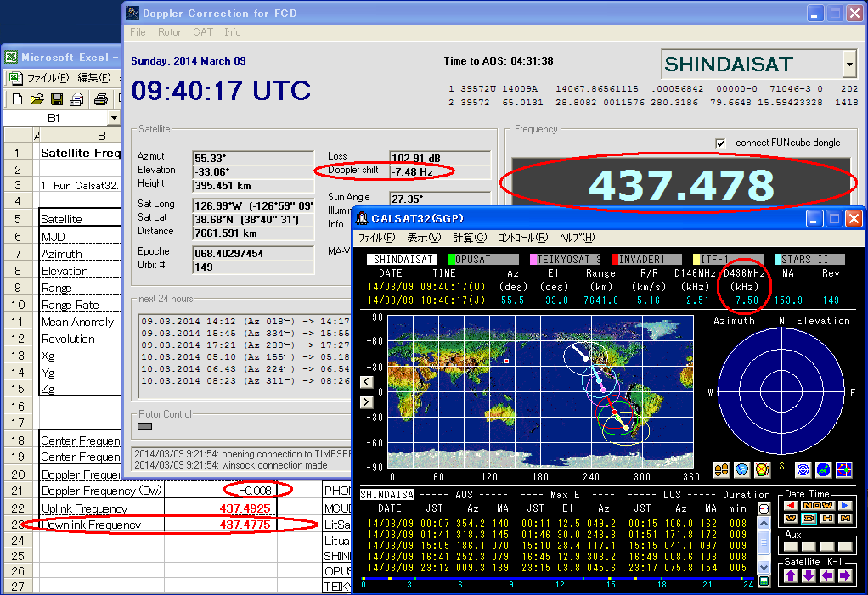Open the SHINDAISAT satellite dropdown
The height and width of the screenshot is (595, 868).
(849, 65)
